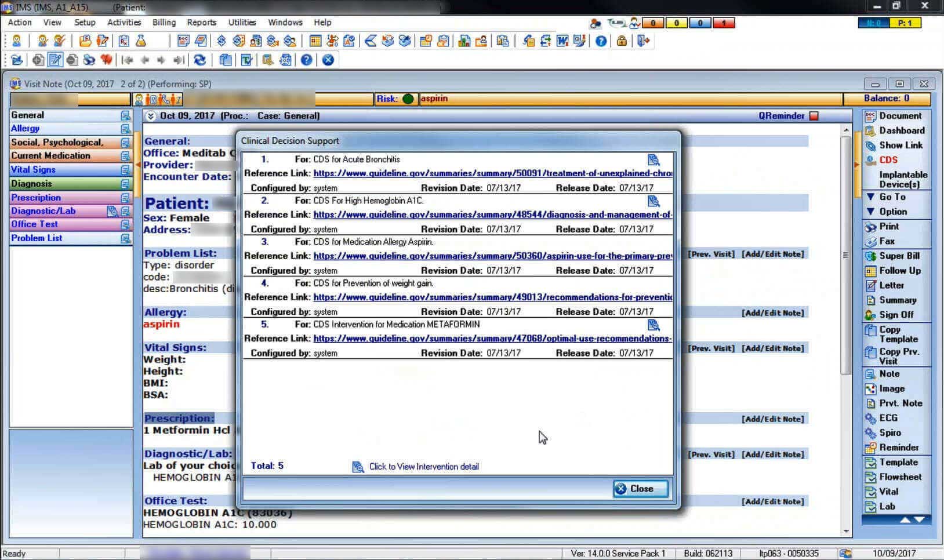Click the note scrollbar up arrow
The image size is (944, 560).
[x=846, y=130]
